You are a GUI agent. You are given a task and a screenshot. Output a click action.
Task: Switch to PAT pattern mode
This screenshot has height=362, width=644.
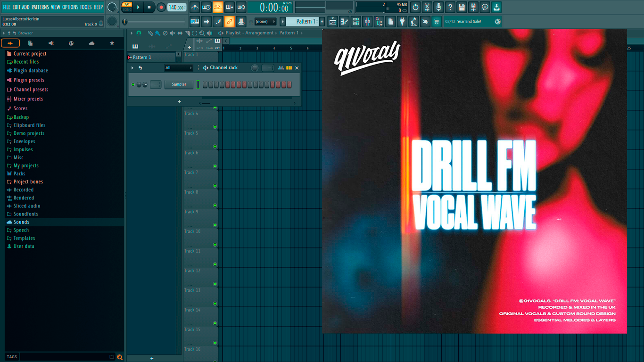click(x=127, y=5)
